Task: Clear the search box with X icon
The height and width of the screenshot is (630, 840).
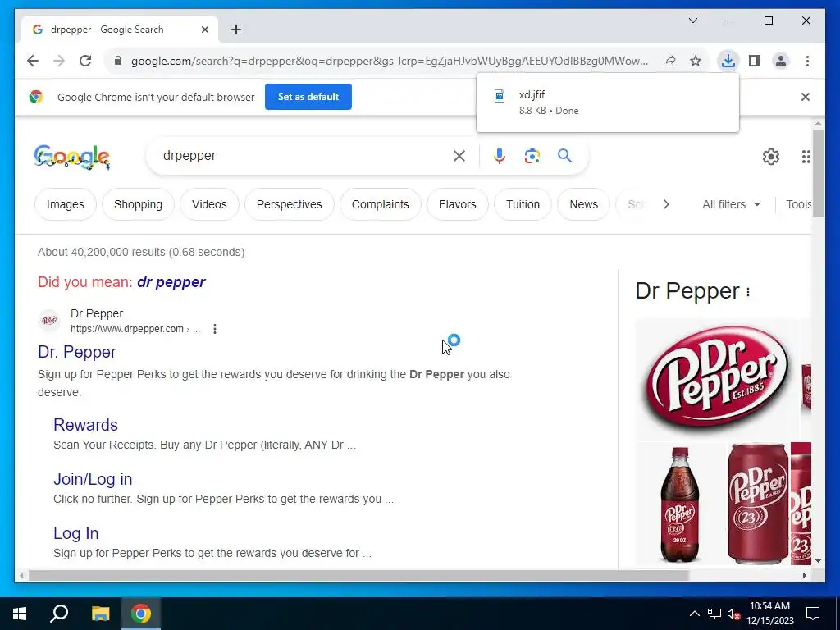Action: (459, 156)
